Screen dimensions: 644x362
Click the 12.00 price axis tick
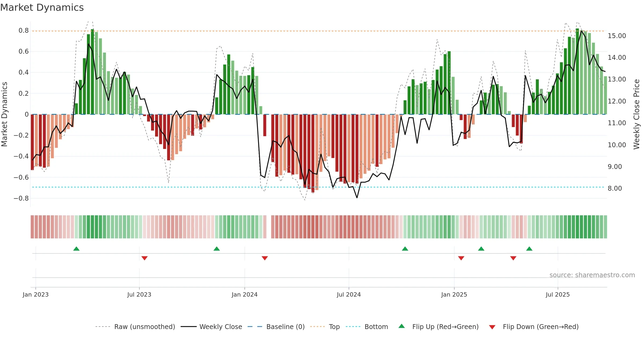(x=617, y=101)
